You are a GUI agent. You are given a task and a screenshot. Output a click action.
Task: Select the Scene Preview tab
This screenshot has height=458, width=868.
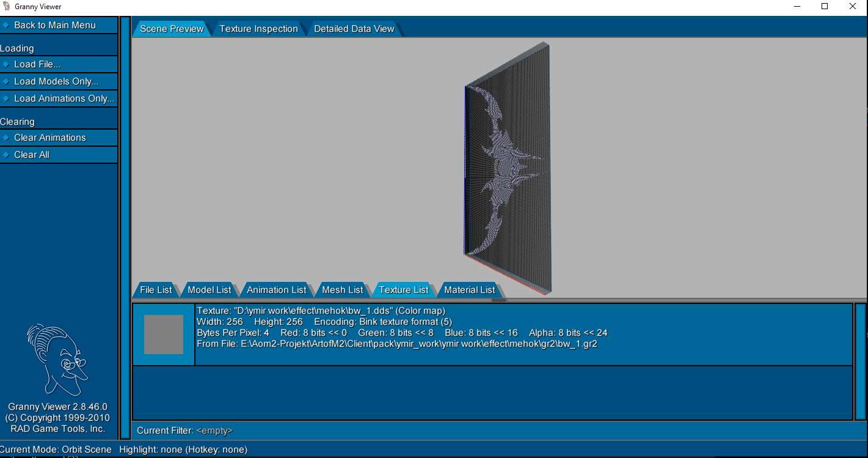pos(172,29)
